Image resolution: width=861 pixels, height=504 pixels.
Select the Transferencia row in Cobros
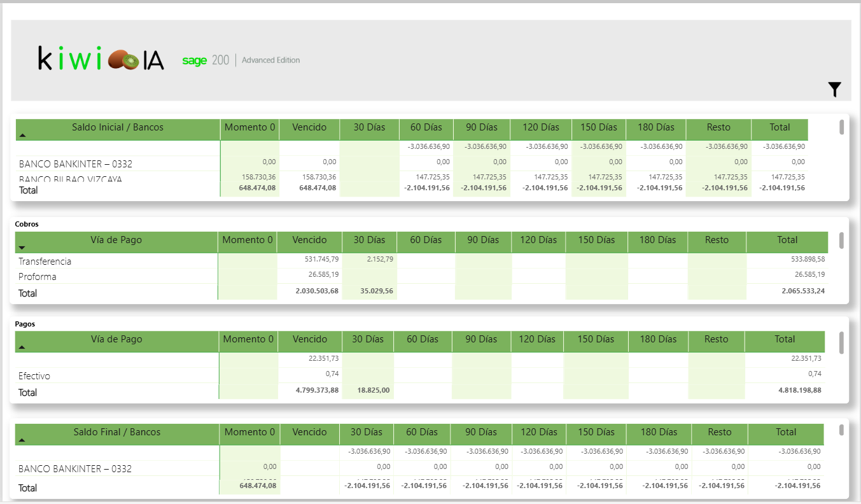[45, 262]
